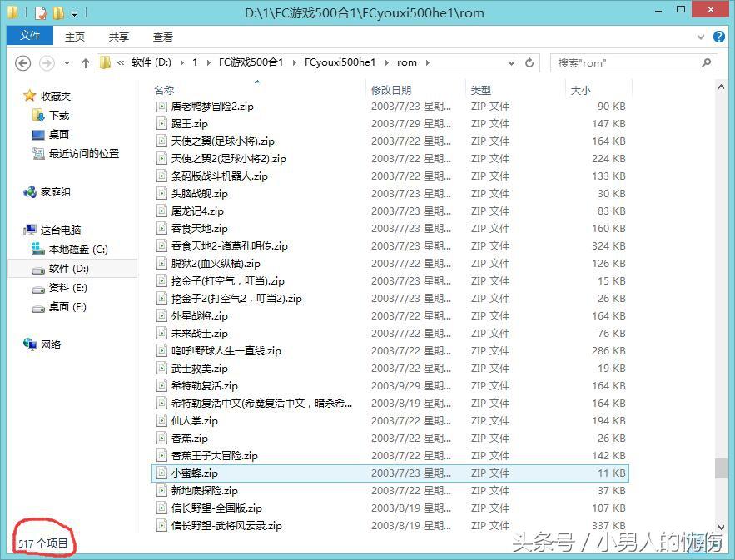Select icon of 未来战士.zip
The image size is (735, 560).
[161, 333]
